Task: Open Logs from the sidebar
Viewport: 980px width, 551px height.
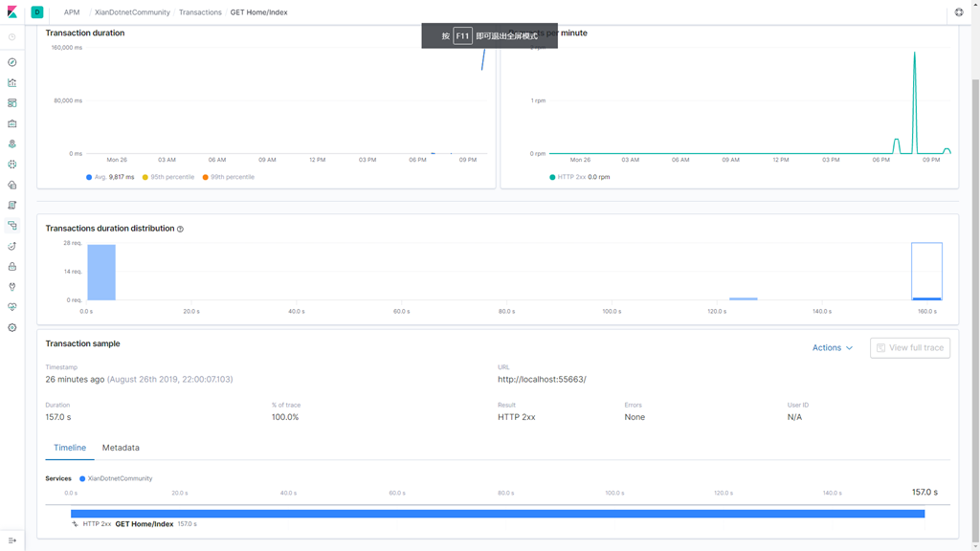Action: point(11,205)
